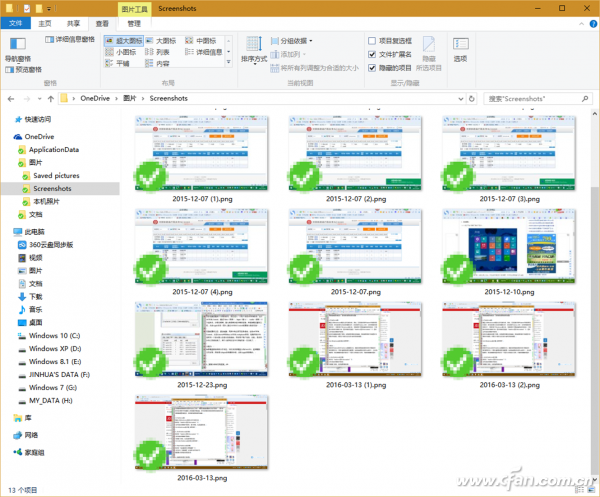600x497 pixels.
Task: Select thumbnail 2015-12-07 (1).png
Action: pos(202,153)
